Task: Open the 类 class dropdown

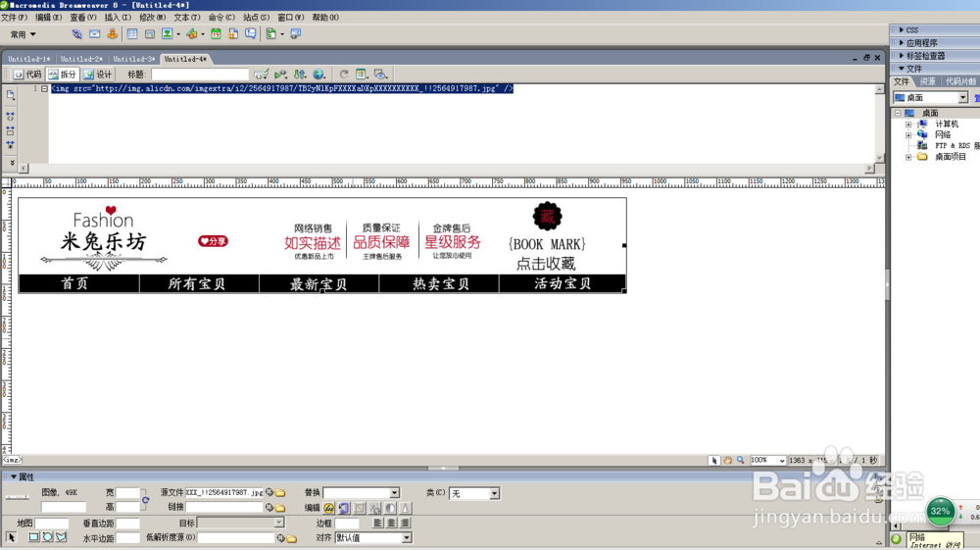Action: tap(494, 493)
